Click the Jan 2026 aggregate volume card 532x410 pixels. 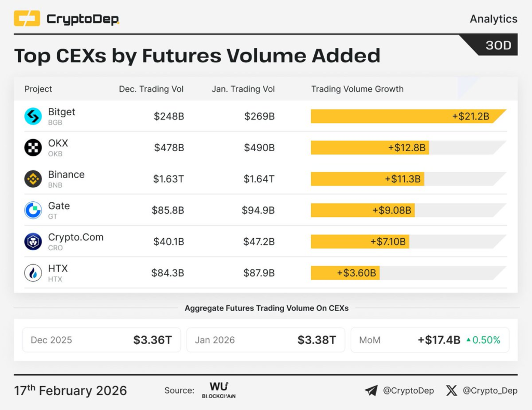(265, 340)
